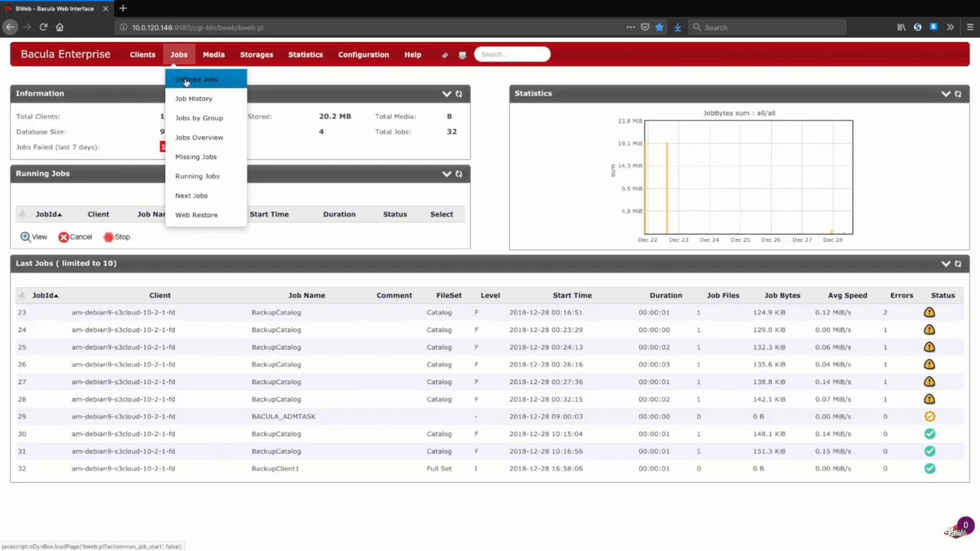Screen dimensions: 980x551
Task: Select Web Restore menu entry
Action: coord(206,215)
